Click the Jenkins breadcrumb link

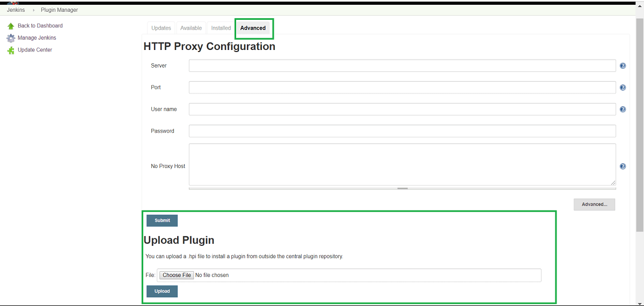[16, 10]
